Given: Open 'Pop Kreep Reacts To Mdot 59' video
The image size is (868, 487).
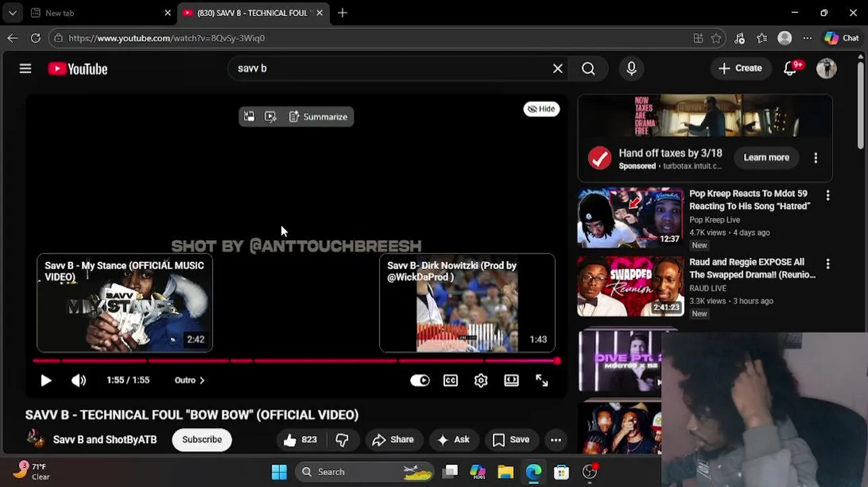Looking at the screenshot, I should coord(750,200).
